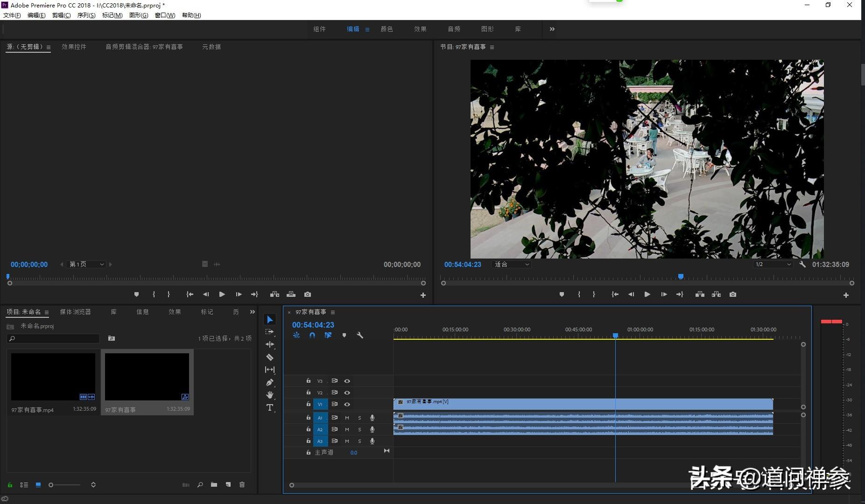Open Program monitor settings wrench
Viewport: 865px width, 504px height.
click(x=802, y=264)
